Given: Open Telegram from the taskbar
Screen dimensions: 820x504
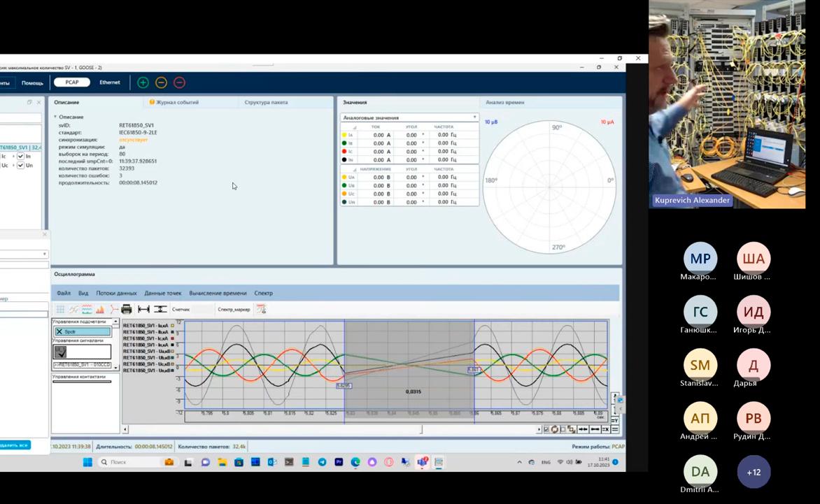Looking at the screenshot, I should point(322,462).
